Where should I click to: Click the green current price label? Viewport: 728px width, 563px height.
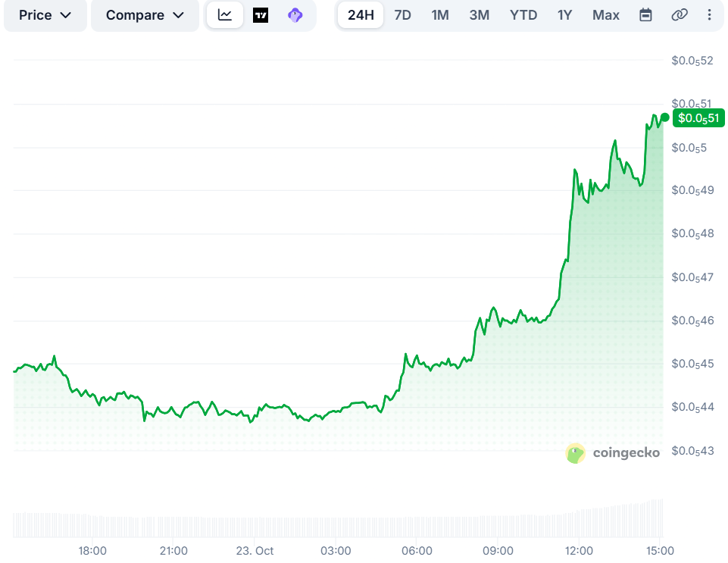coord(698,118)
